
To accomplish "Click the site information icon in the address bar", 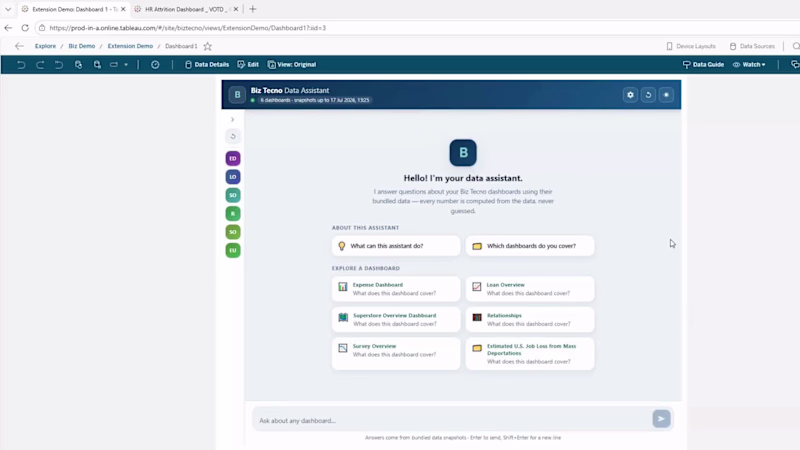I will point(42,28).
